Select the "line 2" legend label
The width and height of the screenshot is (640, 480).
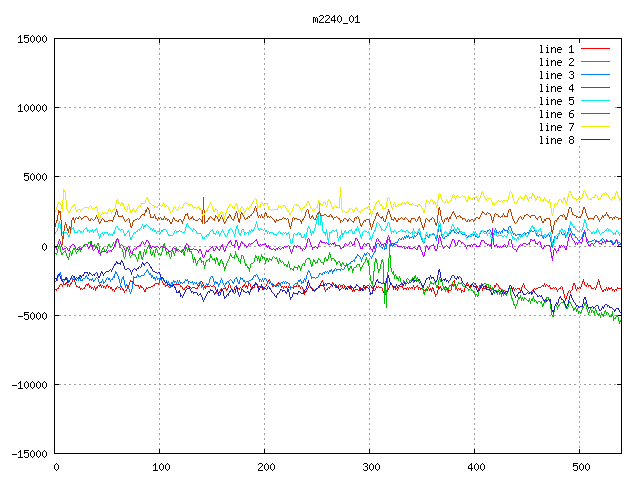pos(557,62)
